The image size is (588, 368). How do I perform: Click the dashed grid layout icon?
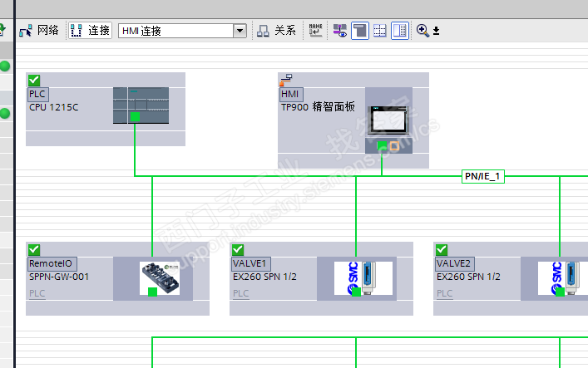[380, 31]
